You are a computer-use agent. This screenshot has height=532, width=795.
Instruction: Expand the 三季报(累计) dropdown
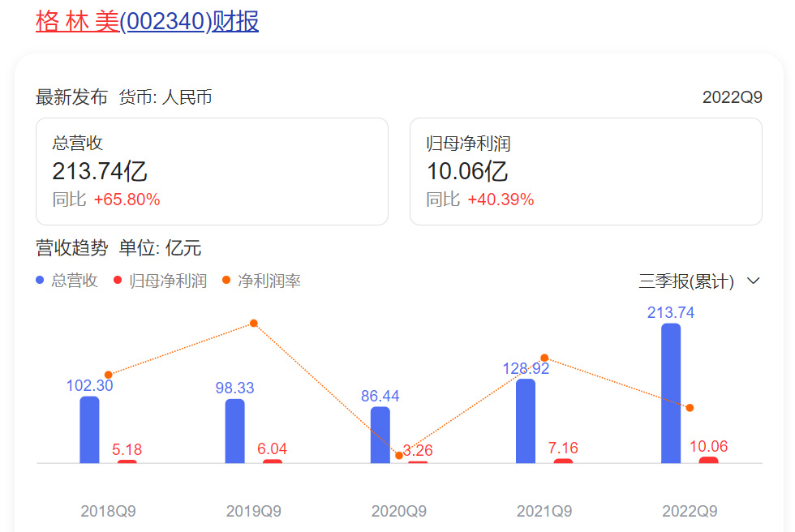click(699, 281)
